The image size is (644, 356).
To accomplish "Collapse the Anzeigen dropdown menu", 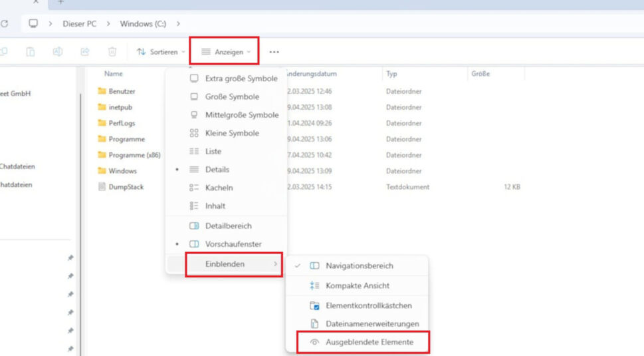I will pyautogui.click(x=226, y=52).
